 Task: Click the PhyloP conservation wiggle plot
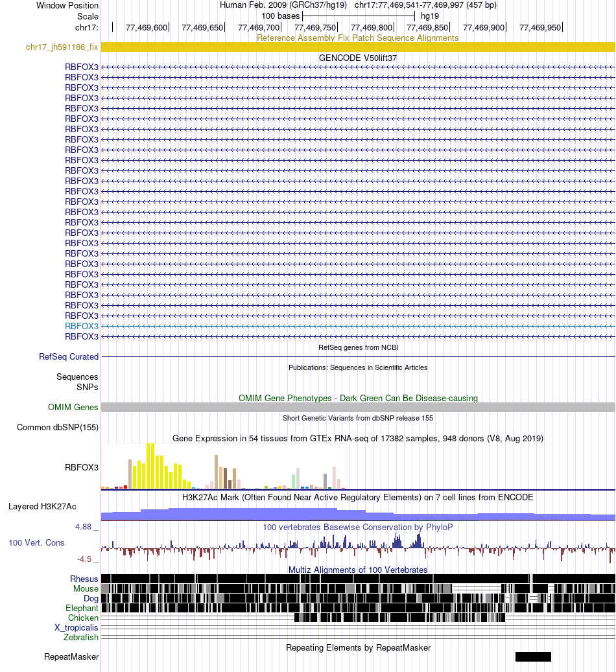[358, 548]
